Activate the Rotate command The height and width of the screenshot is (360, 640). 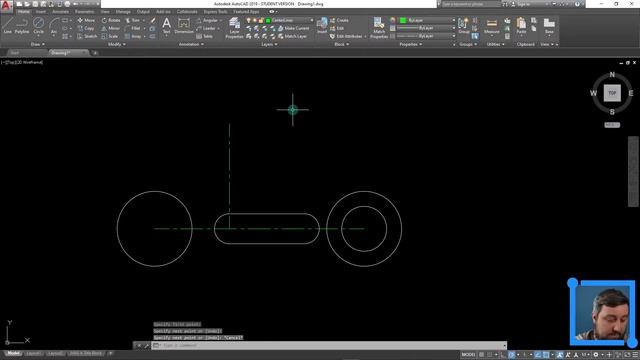point(111,20)
